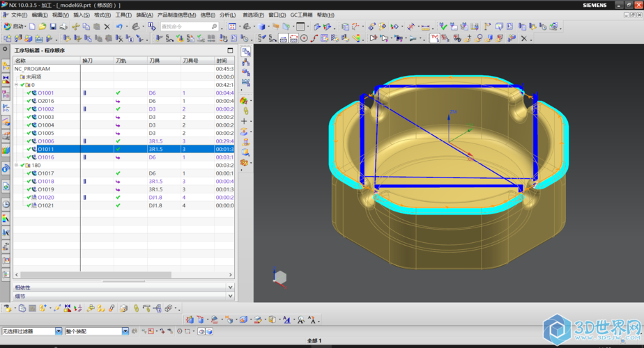This screenshot has width=644, height=348.
Task: Click the Create Operation icon
Action: [x=49, y=38]
